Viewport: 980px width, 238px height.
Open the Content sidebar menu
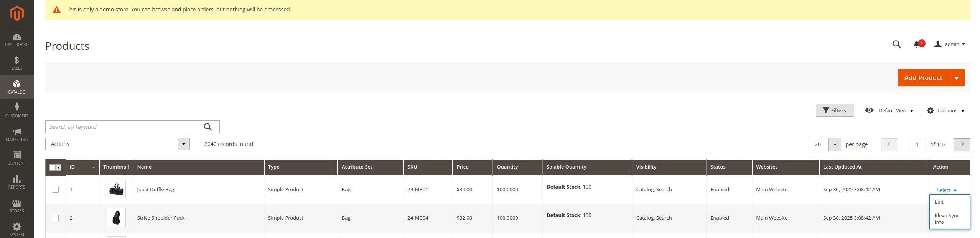click(x=17, y=158)
